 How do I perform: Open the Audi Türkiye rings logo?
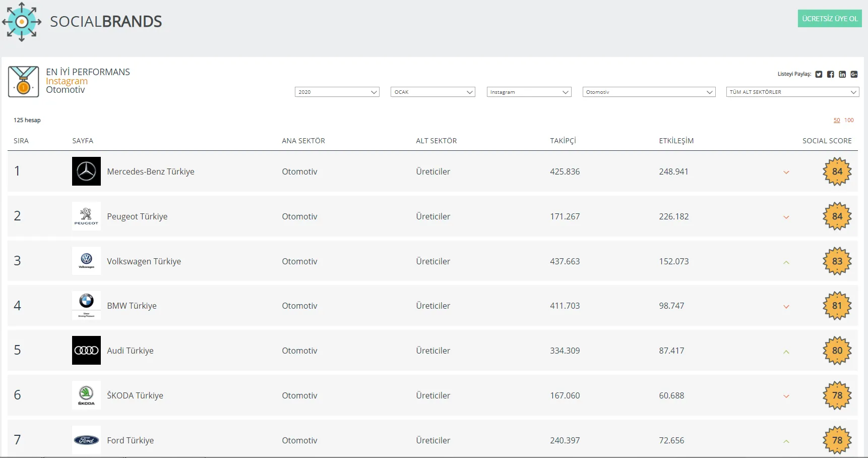click(86, 351)
